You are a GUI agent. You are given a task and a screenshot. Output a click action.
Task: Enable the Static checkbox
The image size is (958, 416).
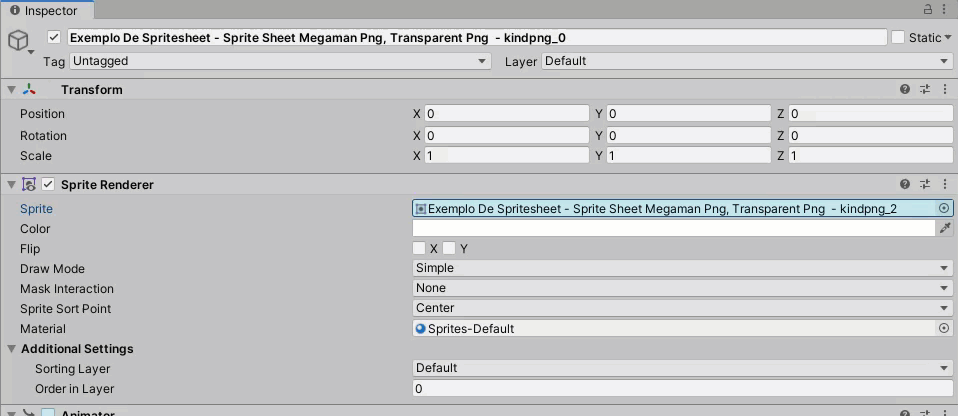click(898, 37)
